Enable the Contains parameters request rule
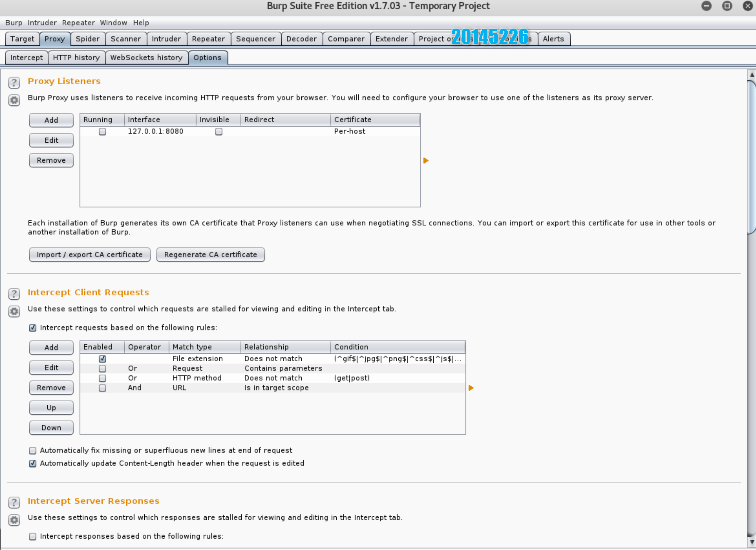Image resolution: width=756 pixels, height=550 pixels. [102, 369]
